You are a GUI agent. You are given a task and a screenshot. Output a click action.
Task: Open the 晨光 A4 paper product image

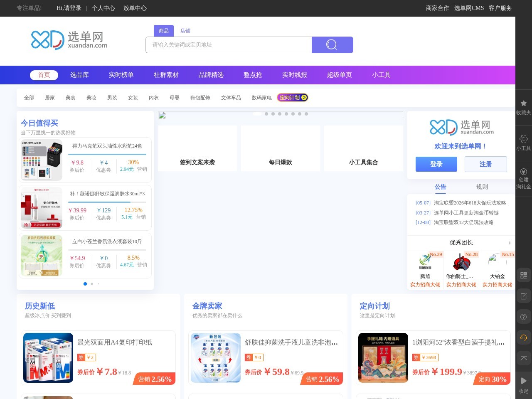click(x=48, y=358)
